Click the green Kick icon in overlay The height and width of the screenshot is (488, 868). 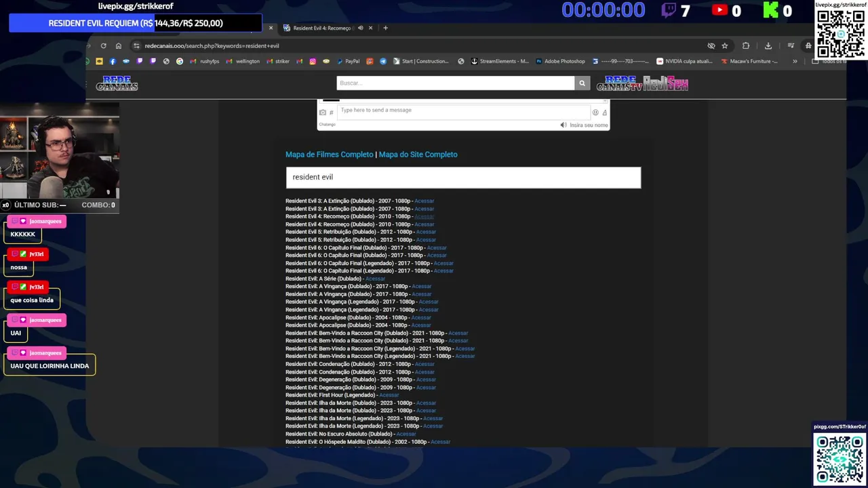(770, 10)
